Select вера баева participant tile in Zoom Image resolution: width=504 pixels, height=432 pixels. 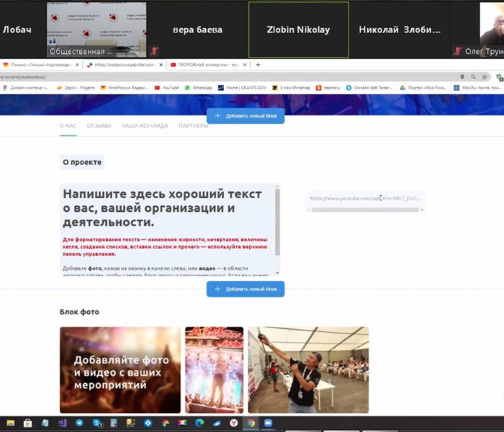[x=197, y=30]
